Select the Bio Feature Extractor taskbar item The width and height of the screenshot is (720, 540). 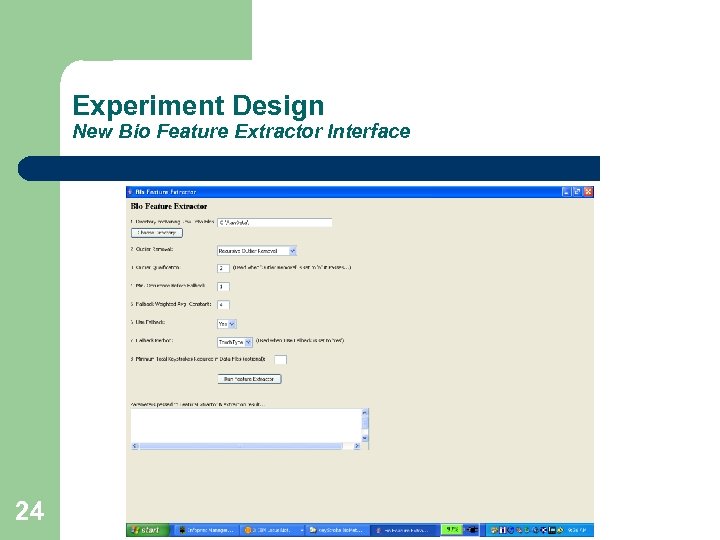(404, 530)
